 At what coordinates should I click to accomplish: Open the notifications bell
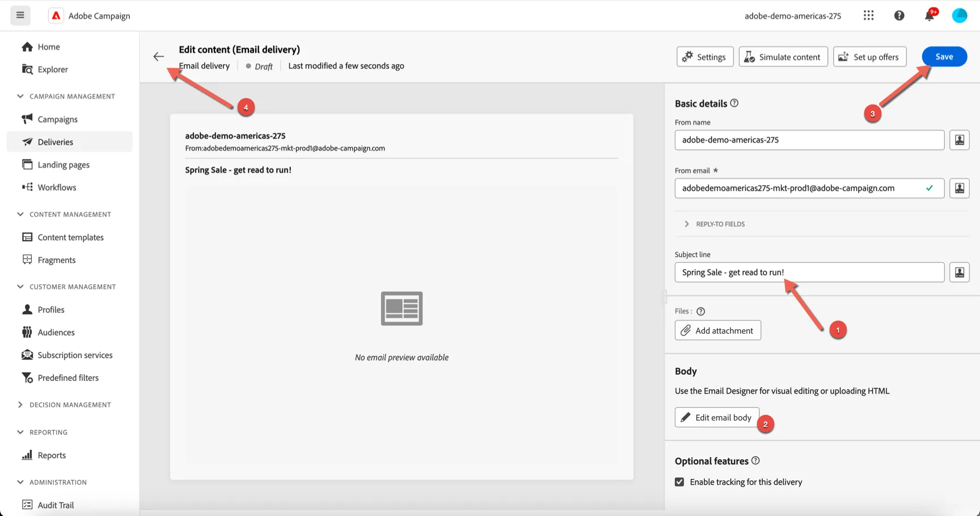tap(930, 15)
